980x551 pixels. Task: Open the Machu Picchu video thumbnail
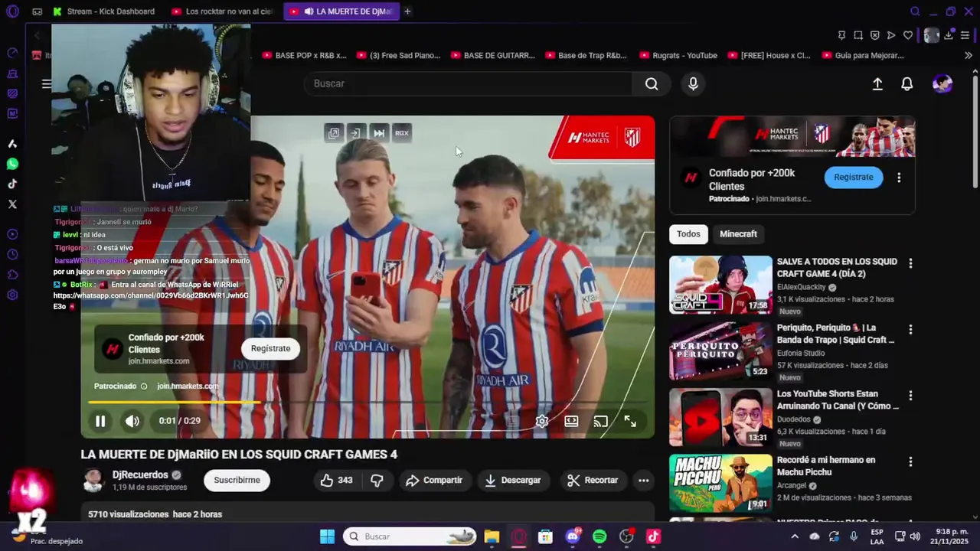720,483
